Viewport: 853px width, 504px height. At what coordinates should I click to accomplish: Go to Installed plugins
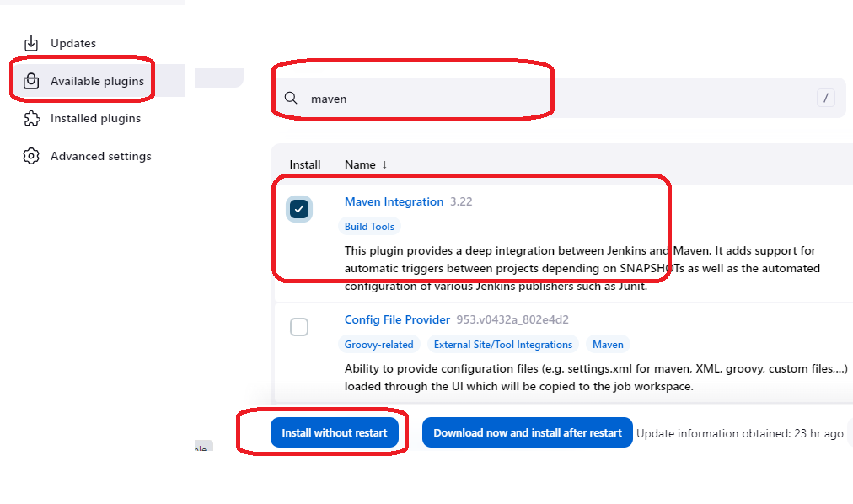click(x=96, y=119)
